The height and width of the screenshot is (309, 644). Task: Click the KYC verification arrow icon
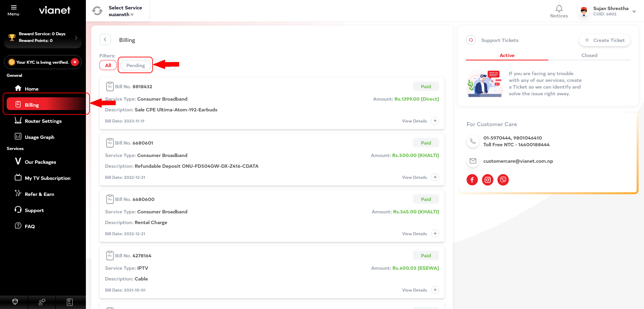pos(75,62)
